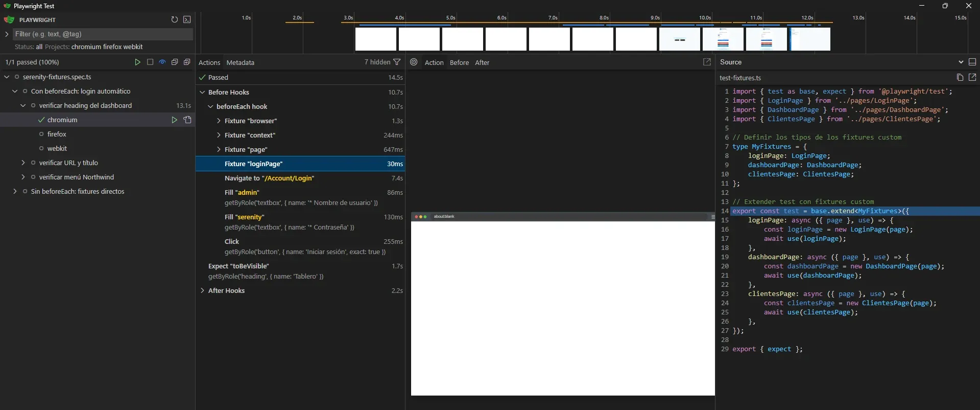Click the '7 hidden' label

[377, 62]
